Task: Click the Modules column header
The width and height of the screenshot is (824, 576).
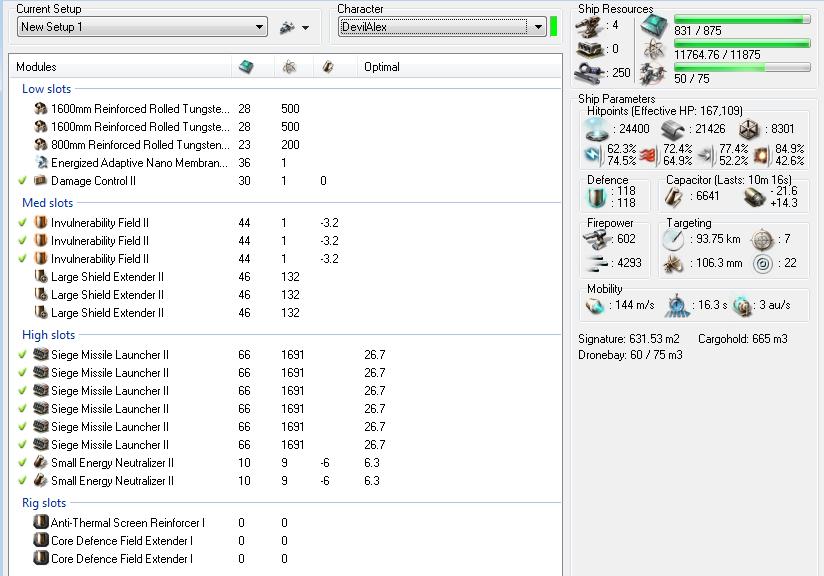Action: [x=36, y=67]
